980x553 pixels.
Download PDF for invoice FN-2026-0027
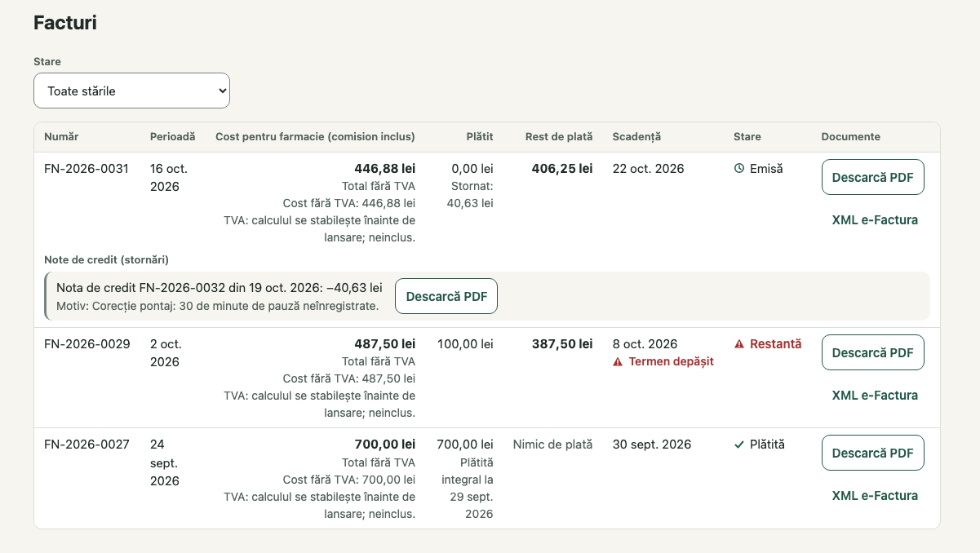872,453
